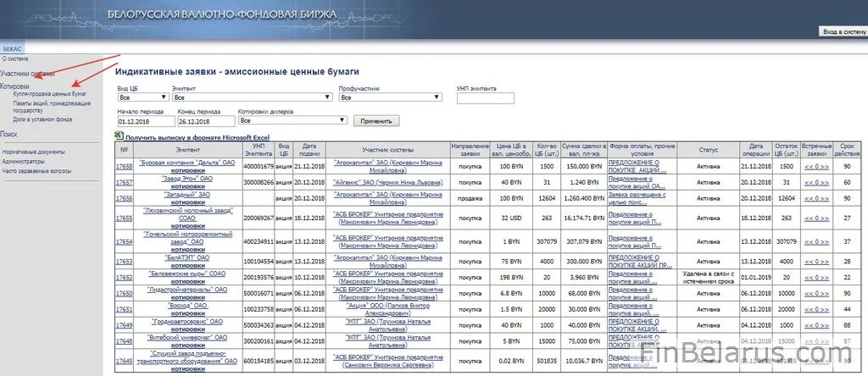Select the БЕКАС tab
This screenshot has width=868, height=376.
[12, 48]
